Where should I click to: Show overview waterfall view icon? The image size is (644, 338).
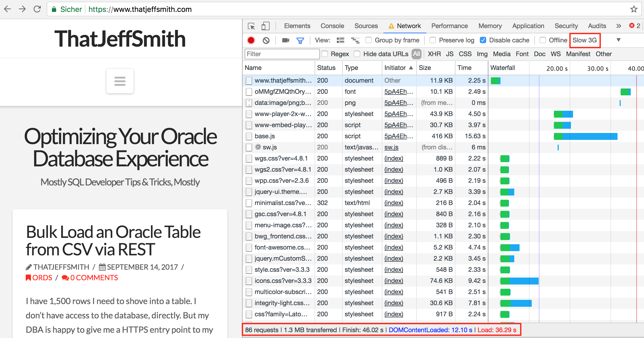(355, 40)
